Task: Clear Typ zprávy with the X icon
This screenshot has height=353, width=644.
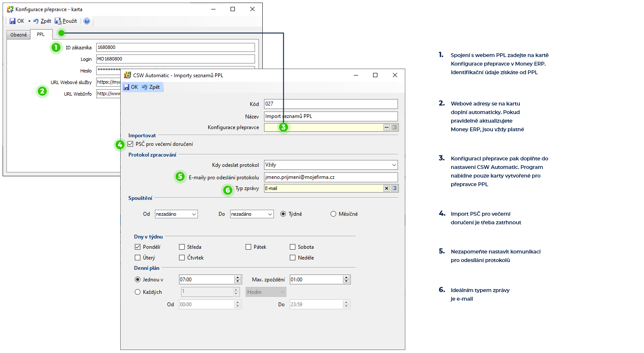Action: [x=386, y=188]
